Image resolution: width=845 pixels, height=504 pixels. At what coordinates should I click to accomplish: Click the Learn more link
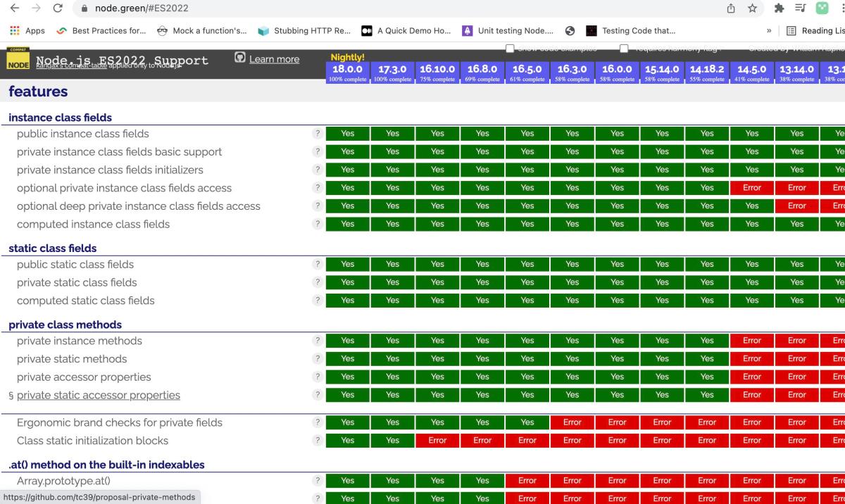275,59
